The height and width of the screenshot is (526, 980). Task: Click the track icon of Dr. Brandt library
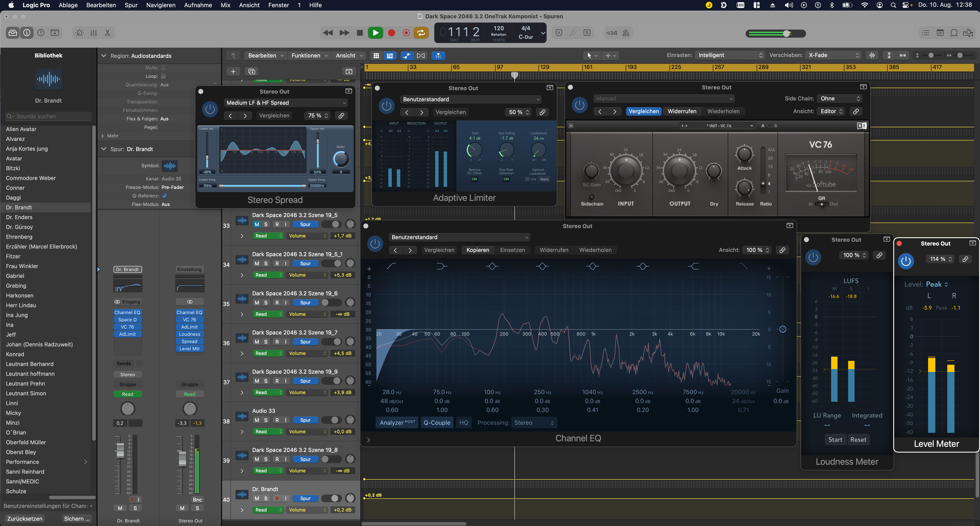click(x=48, y=79)
